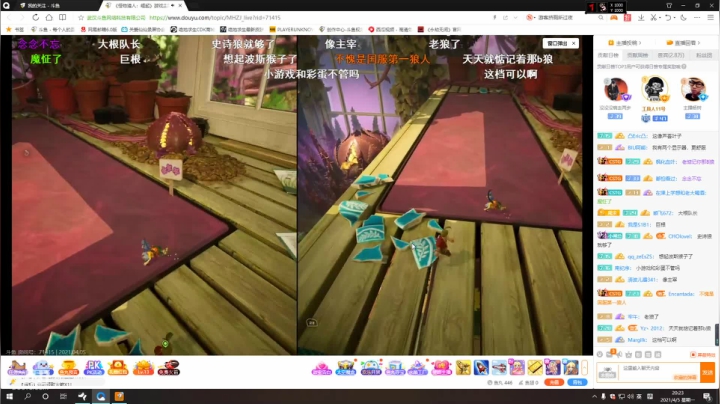720x404 pixels.
Task: Click the red extension icon beside gamepad
Action: [x=627, y=17]
